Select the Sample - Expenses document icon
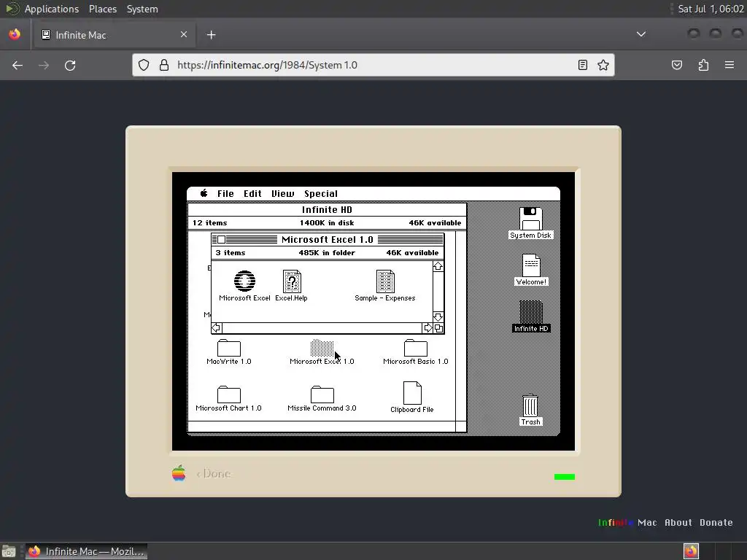Screen dimensions: 747x560 point(385,281)
